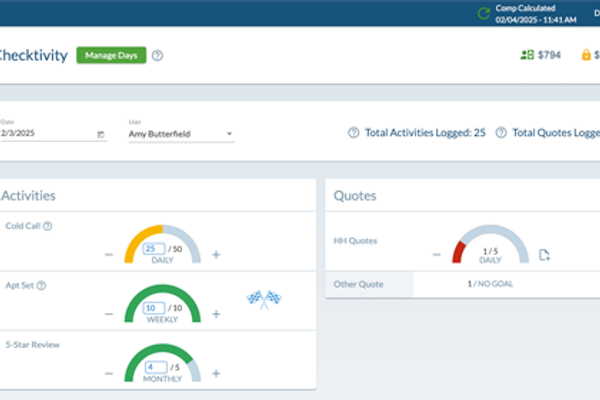Click the Activities panel heading

[x=28, y=196]
